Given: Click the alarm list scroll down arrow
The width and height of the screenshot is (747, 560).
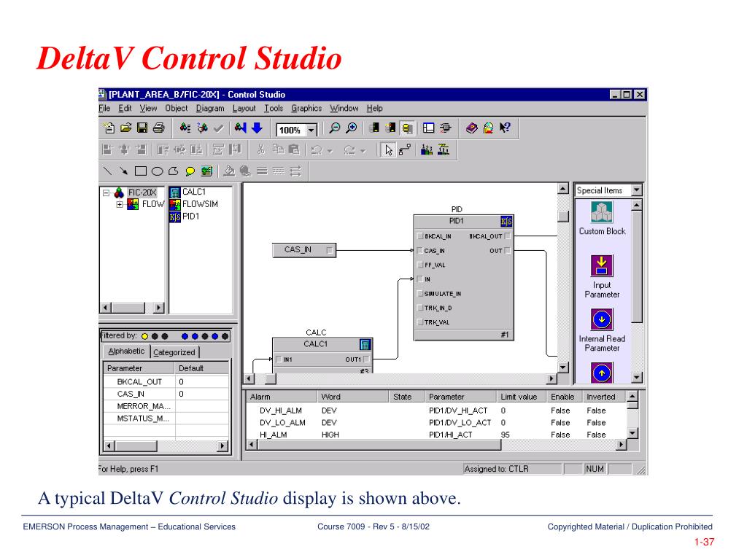Looking at the screenshot, I should pyautogui.click(x=632, y=433).
